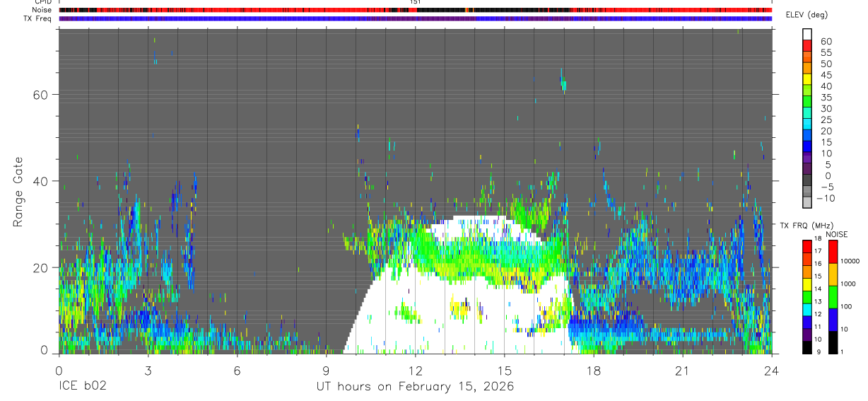Click the '1' label in the NOISE legend
The image size is (868, 401).
[x=843, y=351]
